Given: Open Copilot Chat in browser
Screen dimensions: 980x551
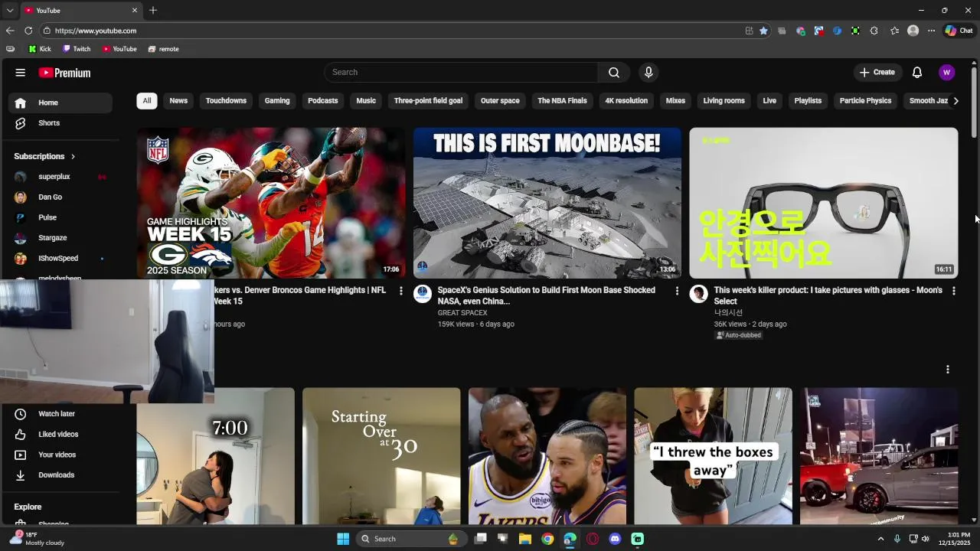Looking at the screenshot, I should coord(959,31).
